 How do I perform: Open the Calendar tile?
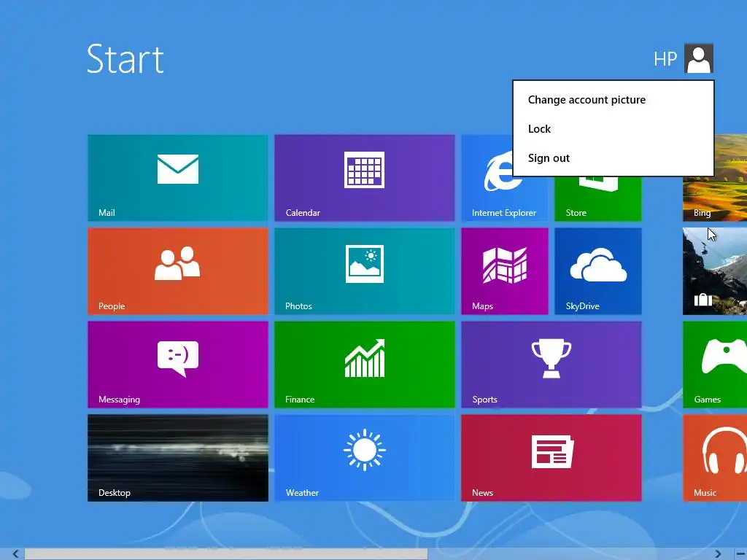(x=365, y=178)
